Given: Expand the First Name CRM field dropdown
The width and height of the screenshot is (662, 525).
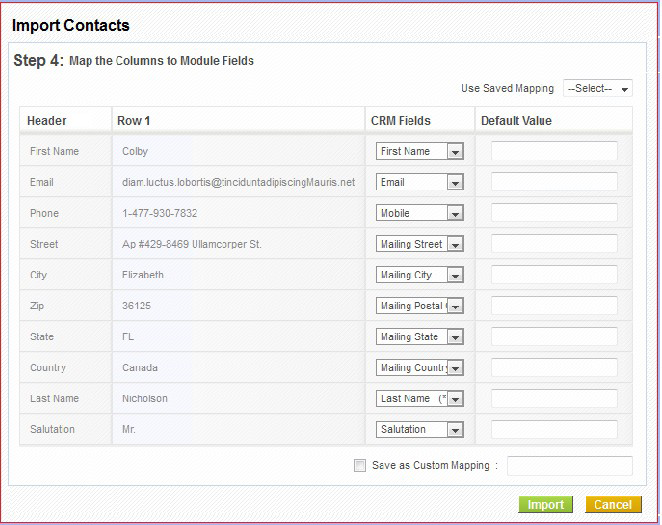Looking at the screenshot, I should click(x=420, y=152).
